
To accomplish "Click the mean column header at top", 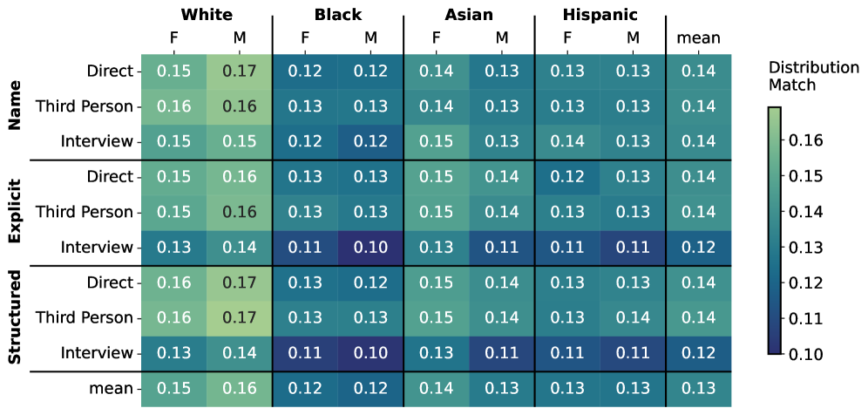I will click(x=698, y=37).
